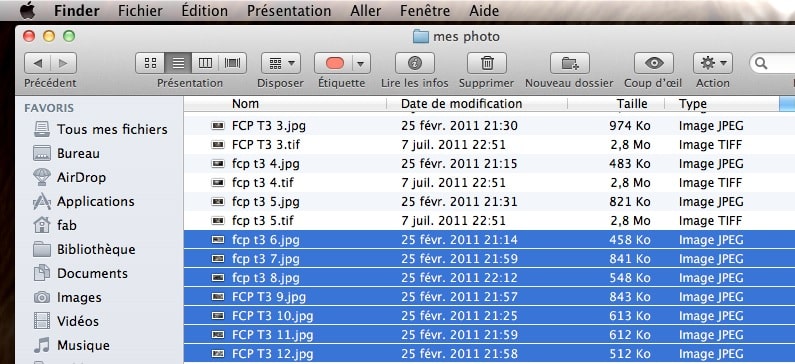Image resolution: width=795 pixels, height=364 pixels.
Task: Open Documents in the sidebar
Action: [80, 273]
